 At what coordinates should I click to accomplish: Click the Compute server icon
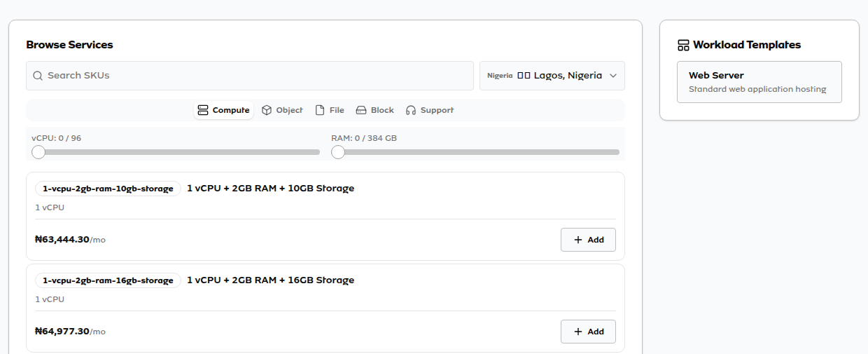203,110
